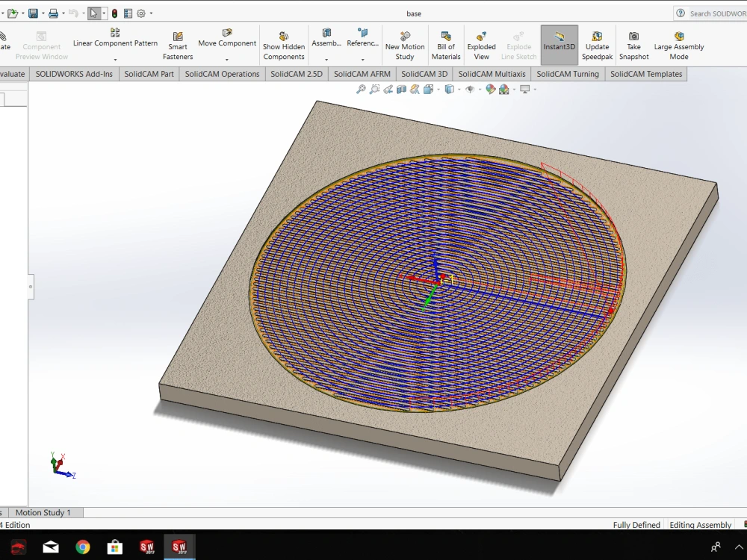This screenshot has width=747, height=560.
Task: Open the Print button dropdown arrow
Action: (x=63, y=13)
